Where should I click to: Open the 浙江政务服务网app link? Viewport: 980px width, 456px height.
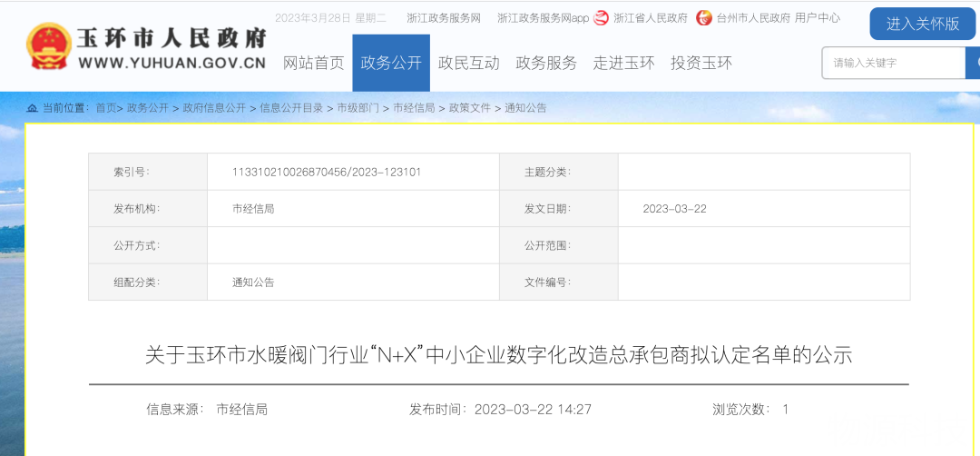543,18
